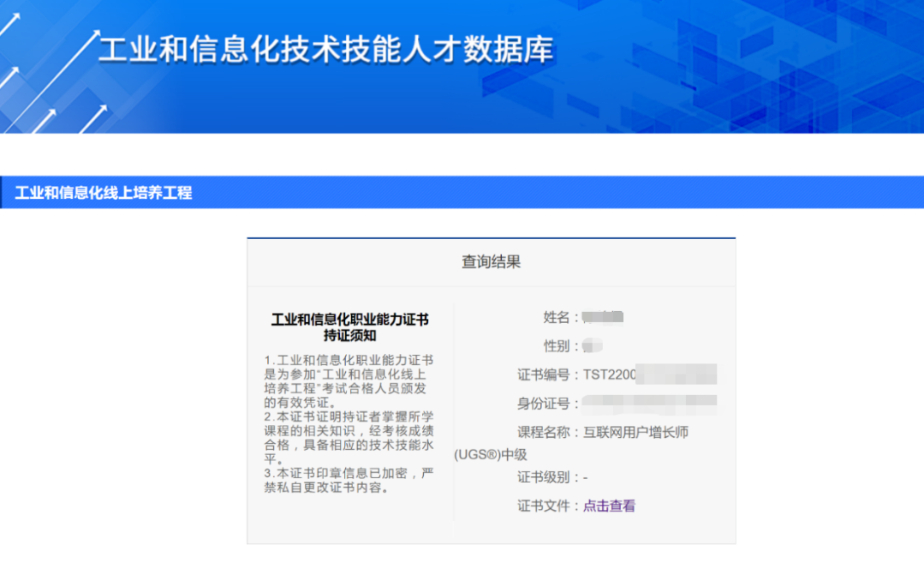Select the 工业和信息化线上培养工程 section heading
The height and width of the screenshot is (569, 924).
click(x=103, y=193)
